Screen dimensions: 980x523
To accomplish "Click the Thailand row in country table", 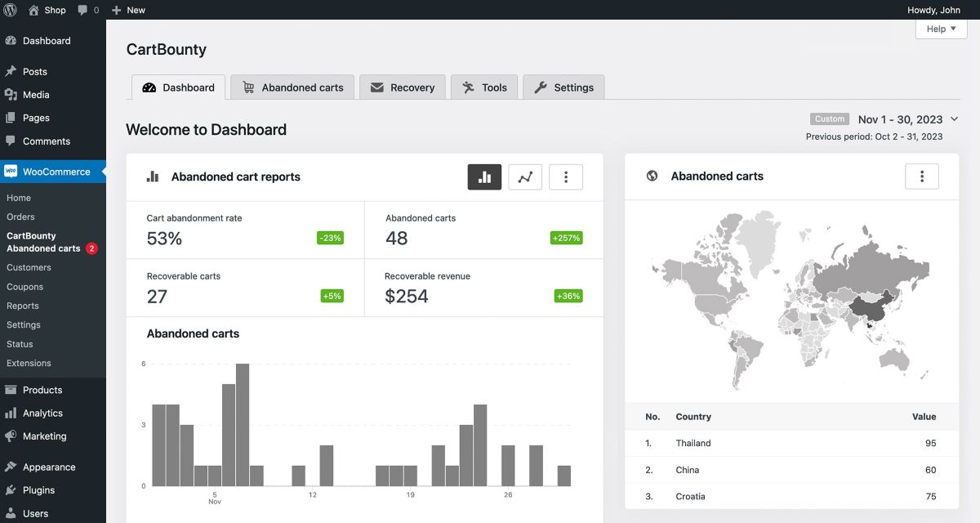I will click(x=791, y=443).
